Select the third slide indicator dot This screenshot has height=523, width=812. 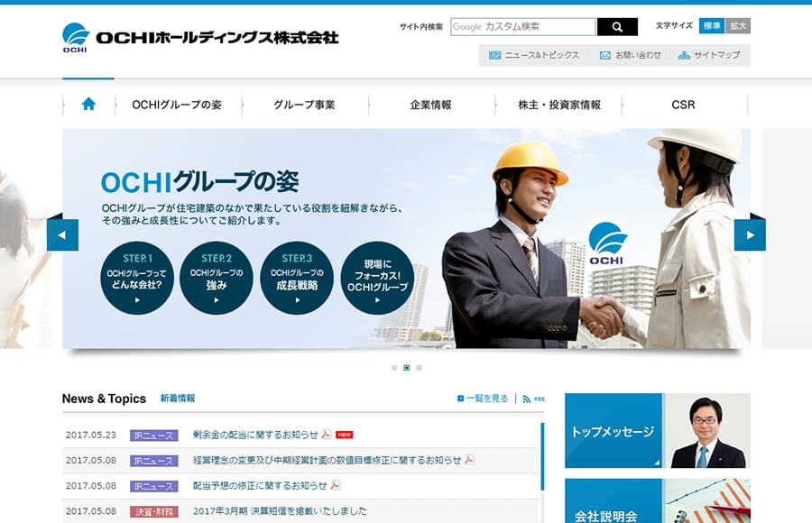(419, 368)
